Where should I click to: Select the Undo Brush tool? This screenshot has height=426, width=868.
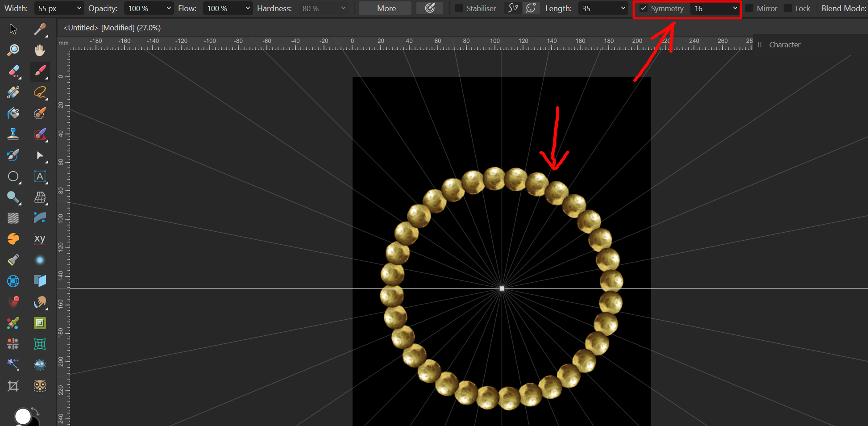tap(13, 155)
